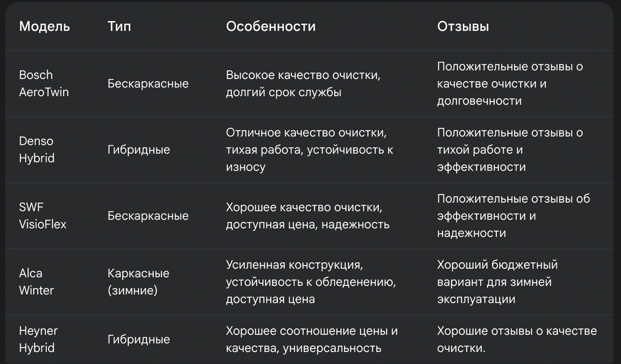Image resolution: width=621 pixels, height=364 pixels.
Task: Click the Bosch AeroTwin model cell
Action: coord(44,84)
